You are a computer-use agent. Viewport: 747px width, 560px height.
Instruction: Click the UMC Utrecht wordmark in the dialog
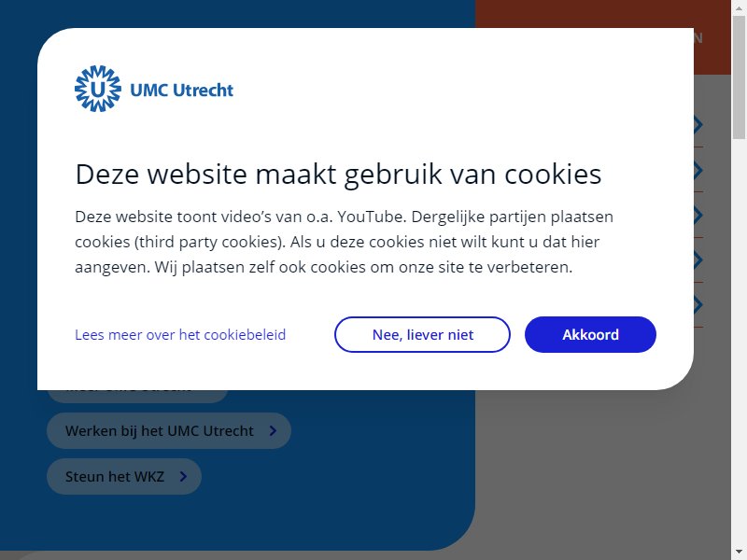pos(181,90)
